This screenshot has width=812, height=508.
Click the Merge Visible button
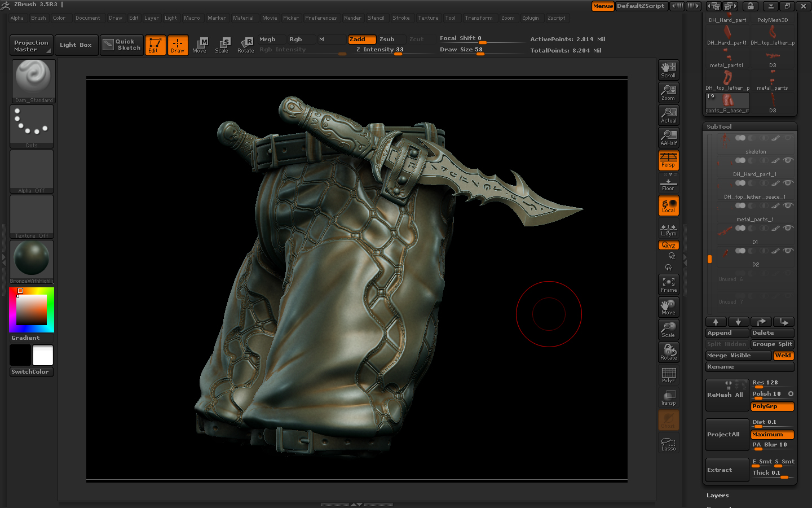click(x=738, y=356)
